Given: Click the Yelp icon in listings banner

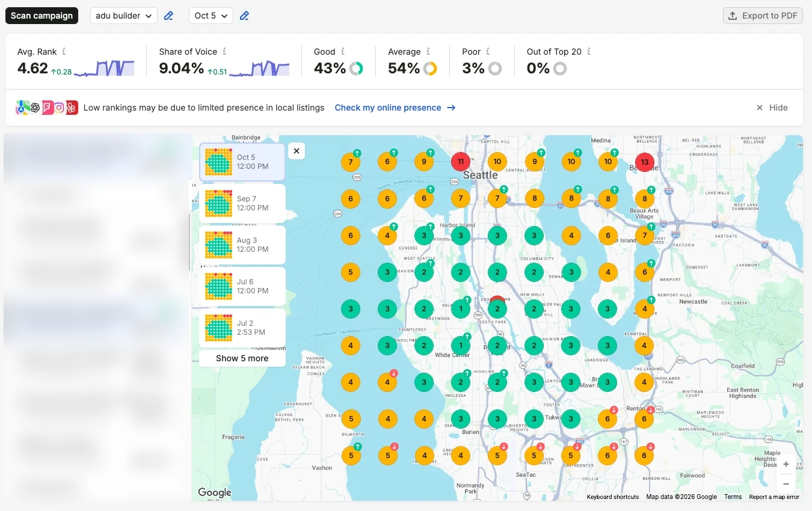Looking at the screenshot, I should (x=72, y=108).
